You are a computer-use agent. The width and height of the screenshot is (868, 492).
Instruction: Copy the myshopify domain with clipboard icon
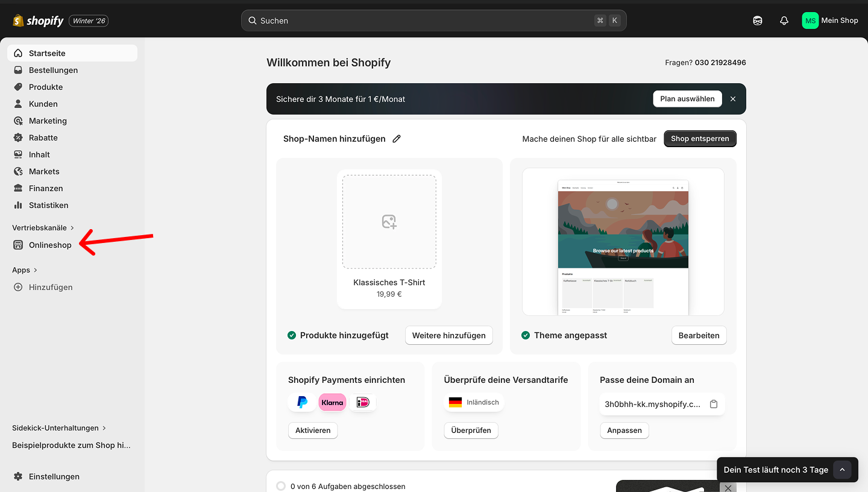[714, 404]
